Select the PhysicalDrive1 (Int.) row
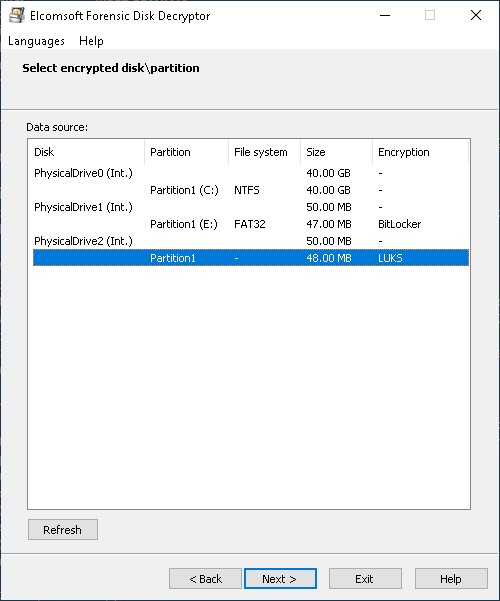The image size is (500, 601). pyautogui.click(x=251, y=207)
